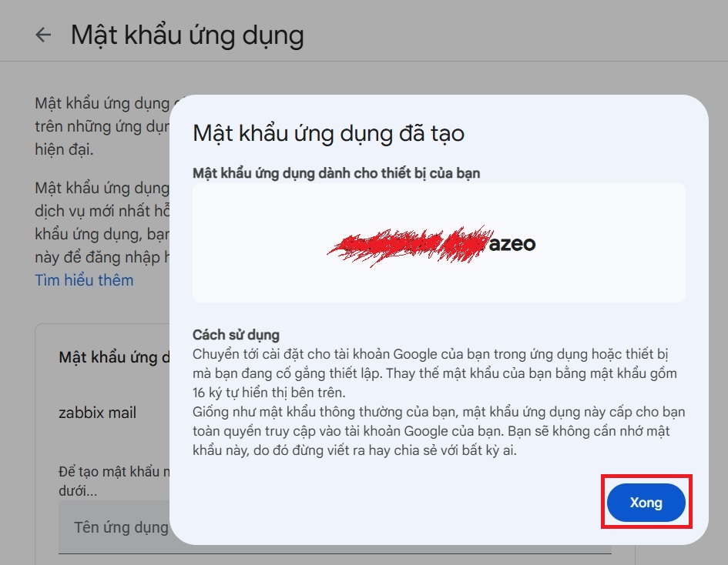The width and height of the screenshot is (728, 565).
Task: Click the background paragraph mentioning dịch vụ mới nhất
Action: 100,210
